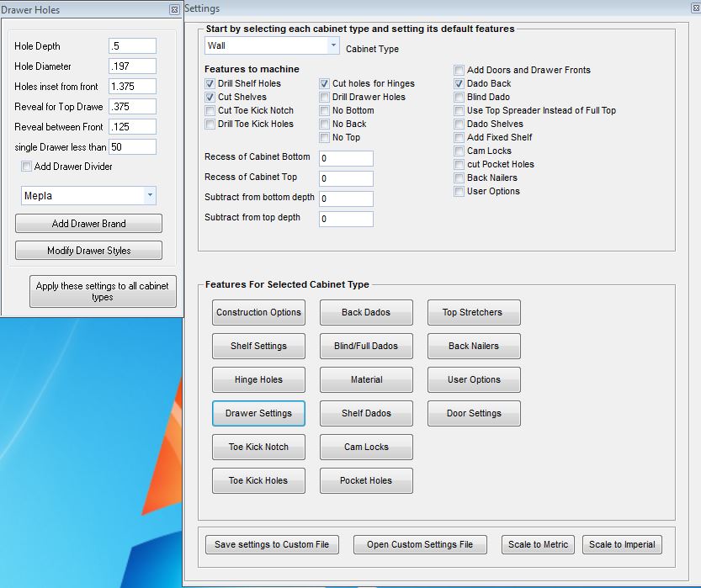The width and height of the screenshot is (701, 588).
Task: Check the User Options checkbox
Action: coord(459,191)
